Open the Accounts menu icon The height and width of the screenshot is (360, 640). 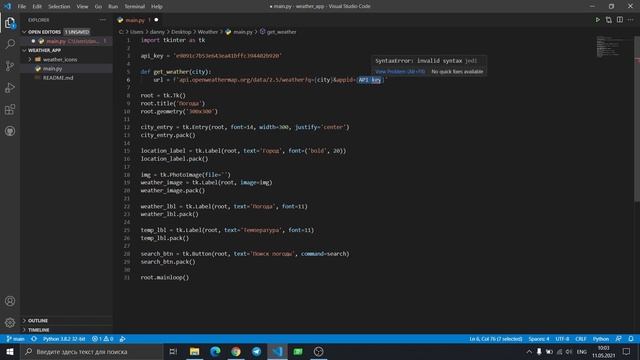click(10, 301)
